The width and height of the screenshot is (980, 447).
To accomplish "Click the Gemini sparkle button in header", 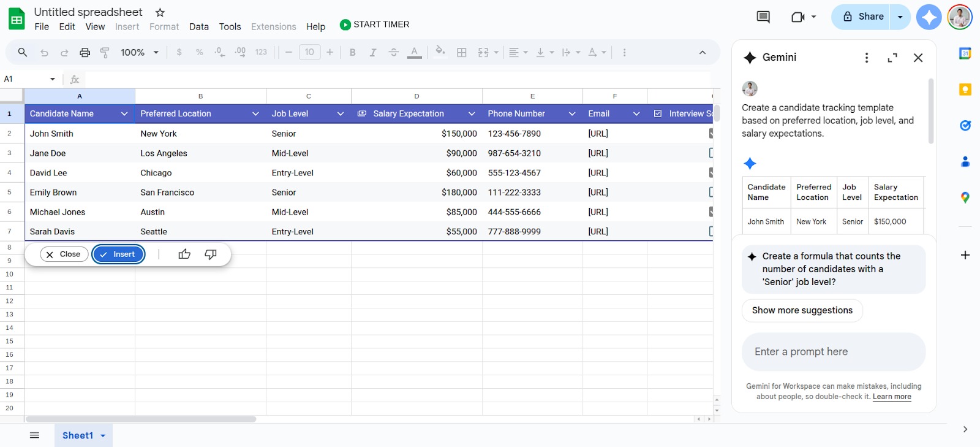I will point(929,17).
